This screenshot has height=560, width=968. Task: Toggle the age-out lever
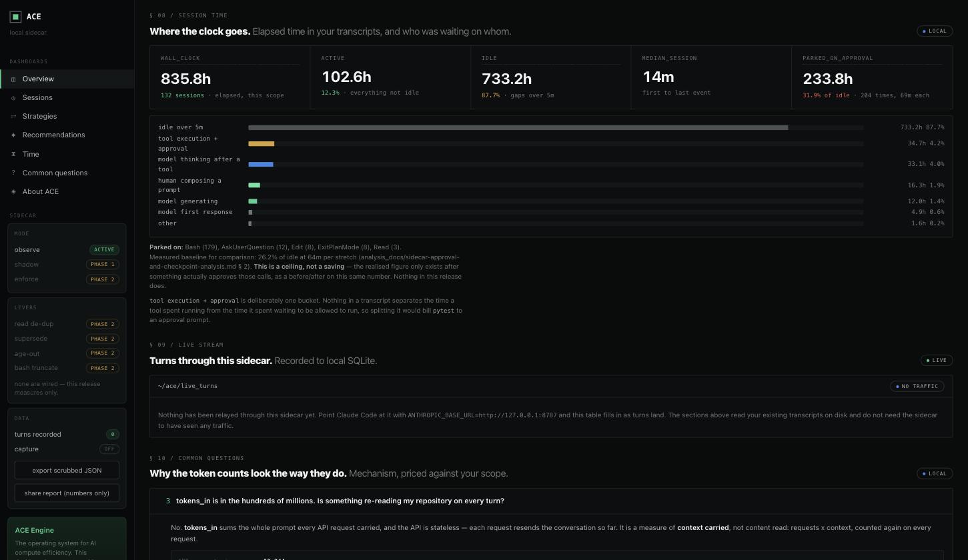[67, 353]
